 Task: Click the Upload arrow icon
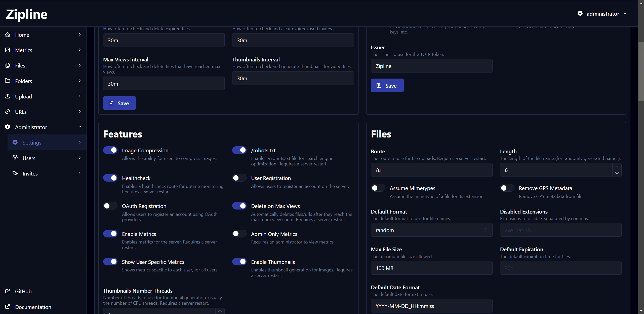point(8,96)
